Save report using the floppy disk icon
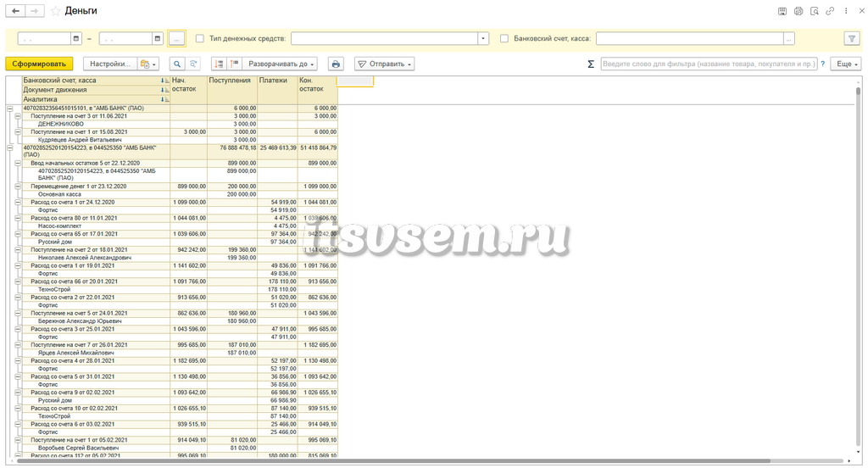This screenshot has height=468, width=868. pos(782,11)
